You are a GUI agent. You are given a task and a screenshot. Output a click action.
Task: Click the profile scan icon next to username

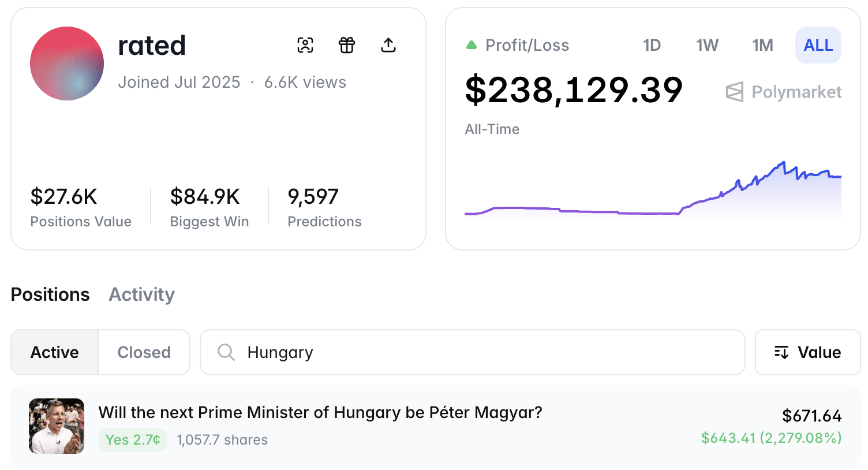(x=305, y=45)
